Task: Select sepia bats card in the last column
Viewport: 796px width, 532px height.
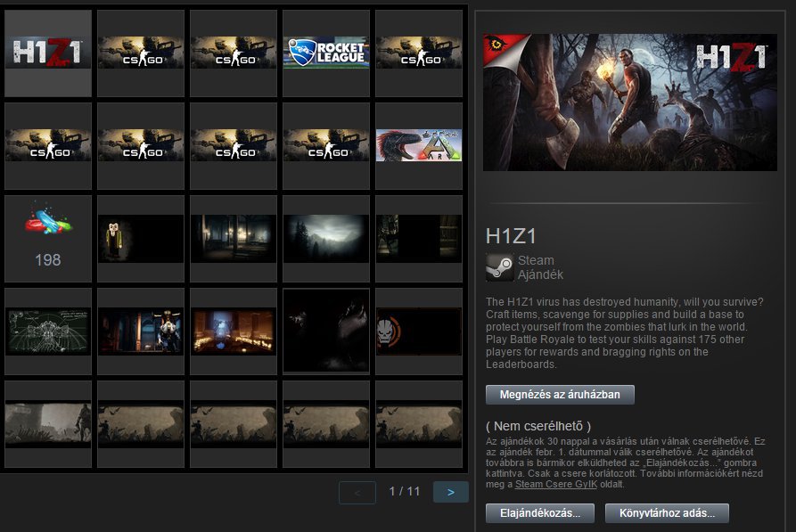Action: [x=419, y=424]
